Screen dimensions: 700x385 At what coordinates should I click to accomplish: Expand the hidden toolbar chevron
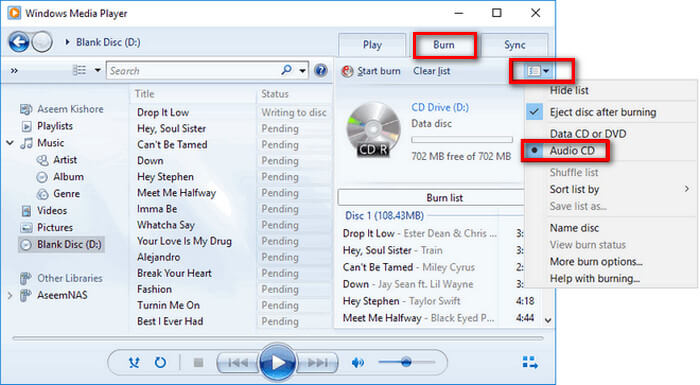tap(14, 71)
